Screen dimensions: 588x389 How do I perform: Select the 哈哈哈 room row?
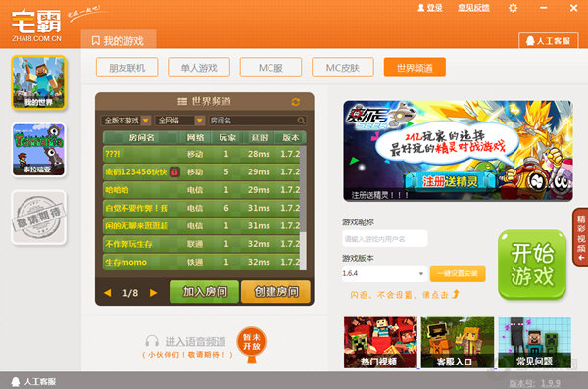[x=202, y=190]
